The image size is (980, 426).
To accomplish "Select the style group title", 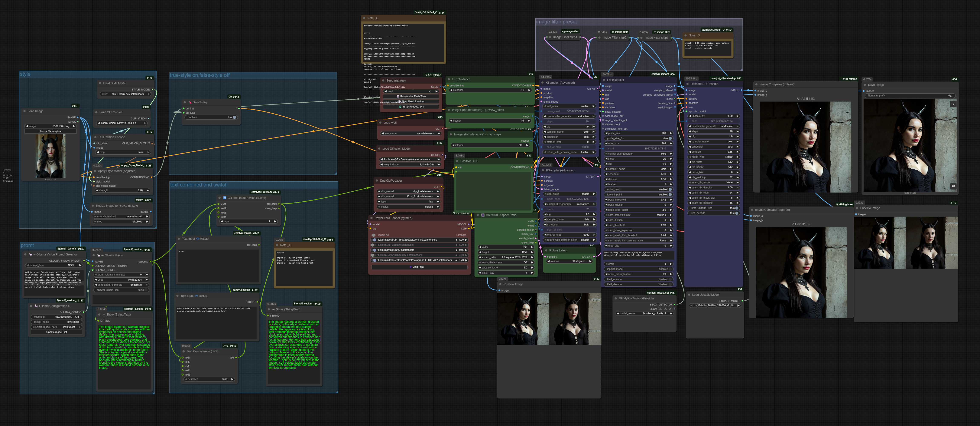I will [x=26, y=75].
